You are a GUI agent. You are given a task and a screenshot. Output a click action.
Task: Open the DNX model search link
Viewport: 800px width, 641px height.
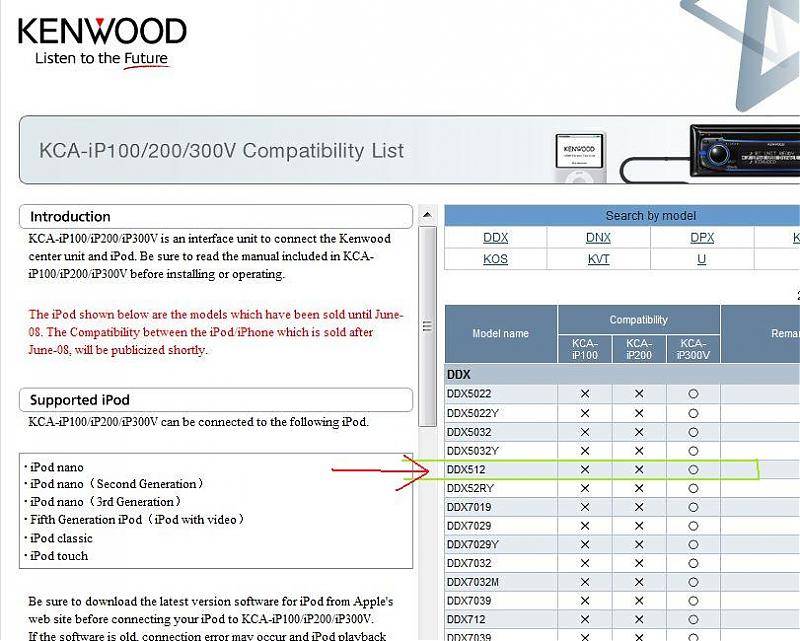(598, 238)
